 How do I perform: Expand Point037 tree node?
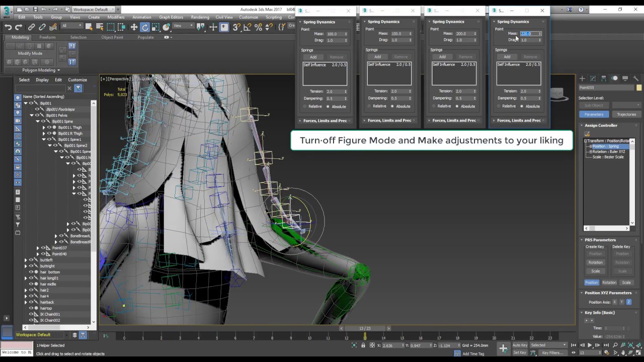(38, 248)
